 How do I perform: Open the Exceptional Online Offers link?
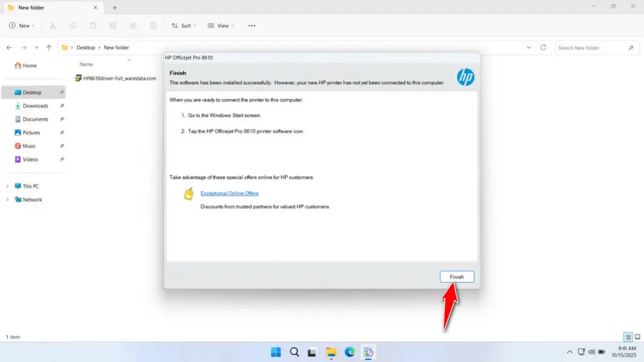(x=229, y=193)
